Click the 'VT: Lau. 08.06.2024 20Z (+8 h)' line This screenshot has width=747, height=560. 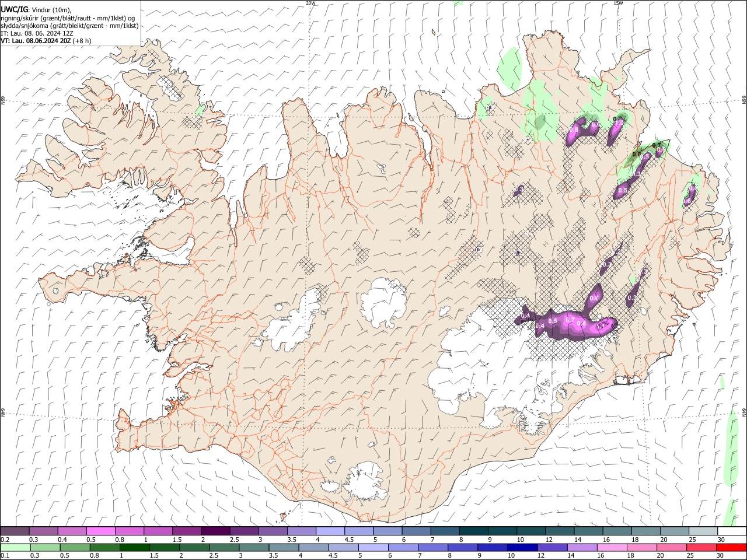(x=46, y=41)
